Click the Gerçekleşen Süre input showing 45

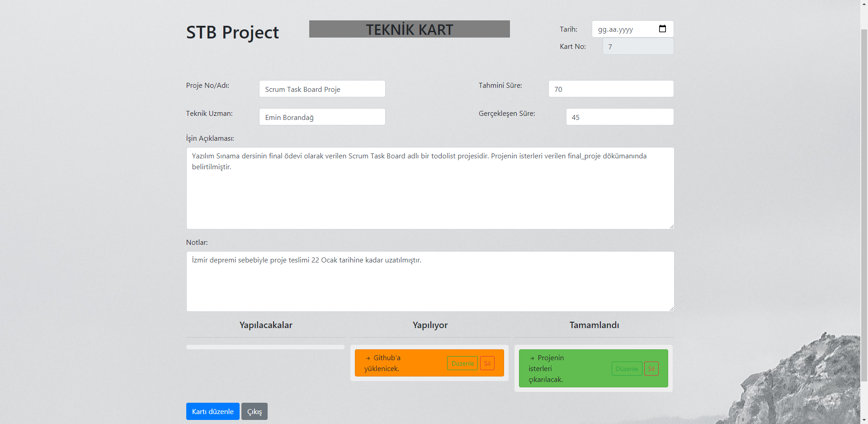point(620,117)
